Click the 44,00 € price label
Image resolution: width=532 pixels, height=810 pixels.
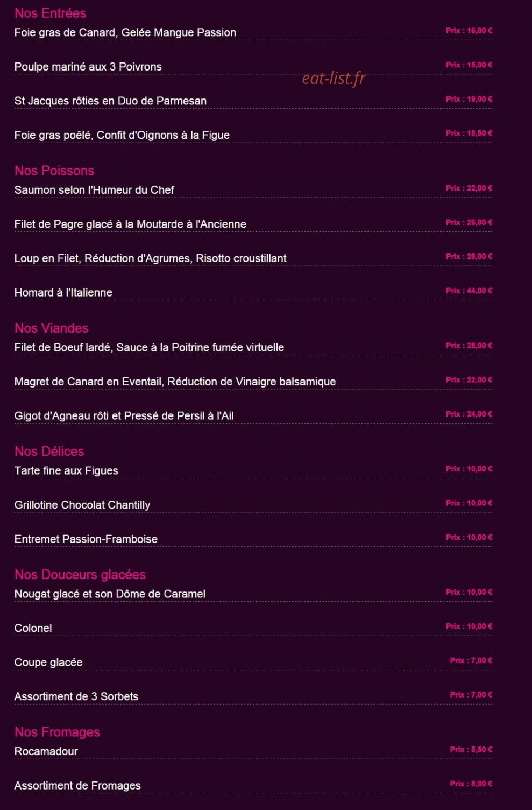tap(469, 291)
